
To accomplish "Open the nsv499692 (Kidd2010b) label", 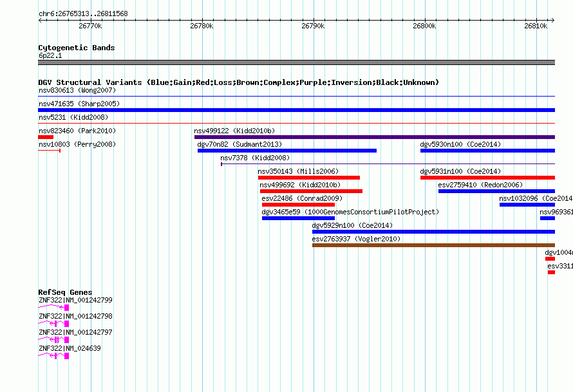I will (x=300, y=185).
